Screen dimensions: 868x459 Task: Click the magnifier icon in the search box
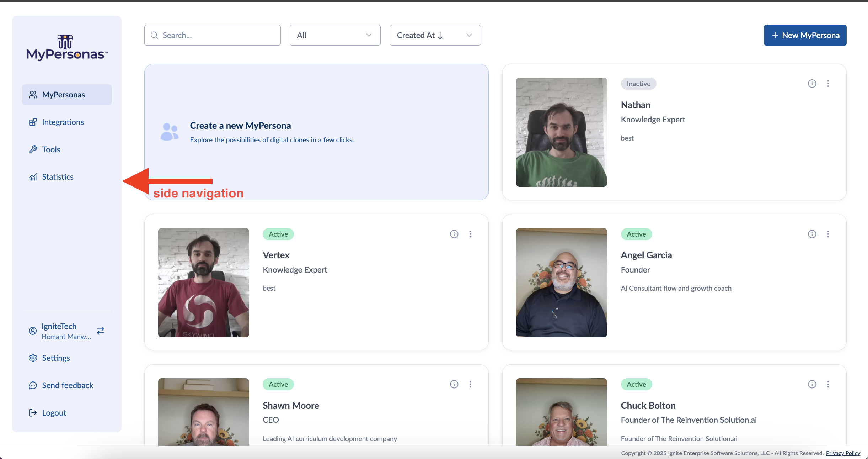coord(154,35)
